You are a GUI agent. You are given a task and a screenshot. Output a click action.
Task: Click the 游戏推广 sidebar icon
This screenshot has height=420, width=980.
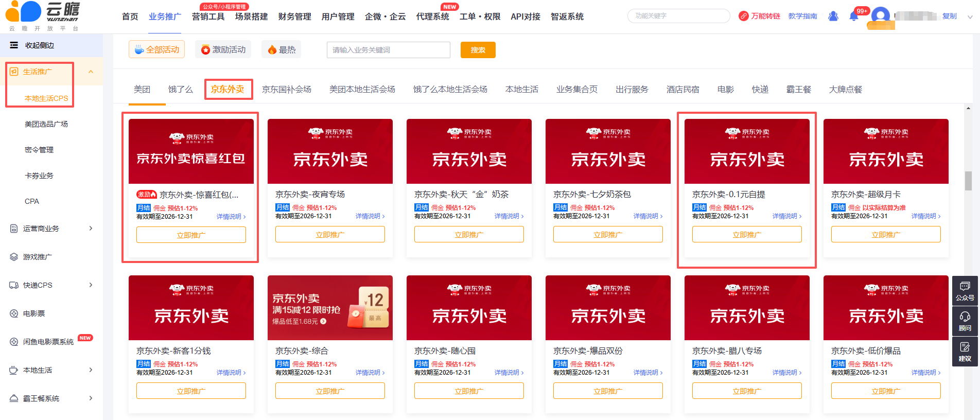point(14,257)
